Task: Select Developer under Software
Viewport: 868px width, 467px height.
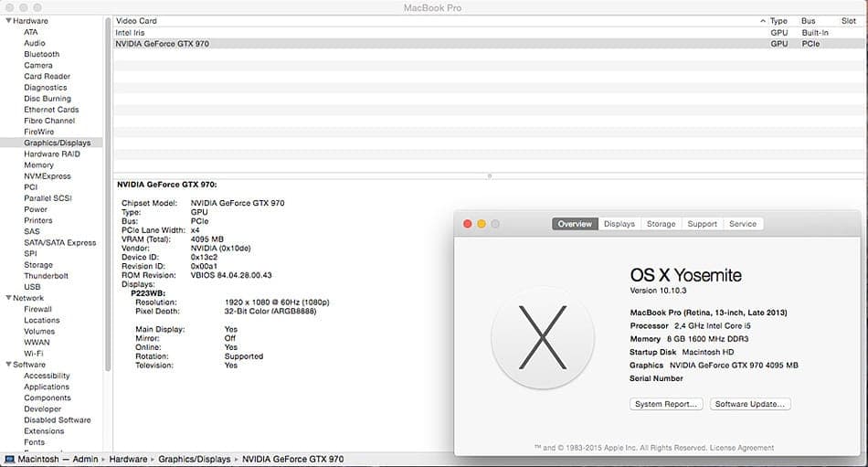Action: point(43,409)
